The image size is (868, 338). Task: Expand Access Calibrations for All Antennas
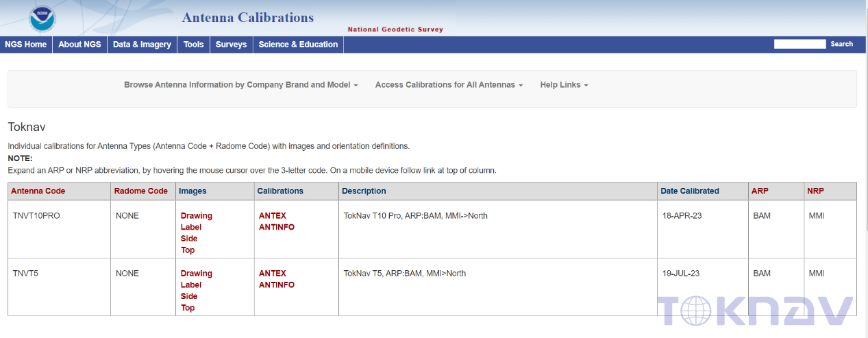click(x=449, y=85)
